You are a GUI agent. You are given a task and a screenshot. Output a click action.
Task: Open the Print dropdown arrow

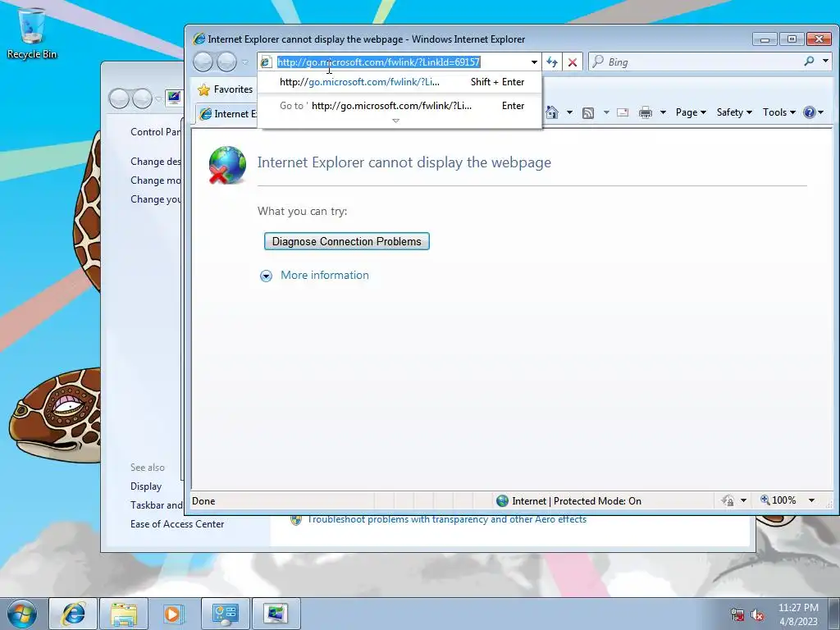pos(663,112)
